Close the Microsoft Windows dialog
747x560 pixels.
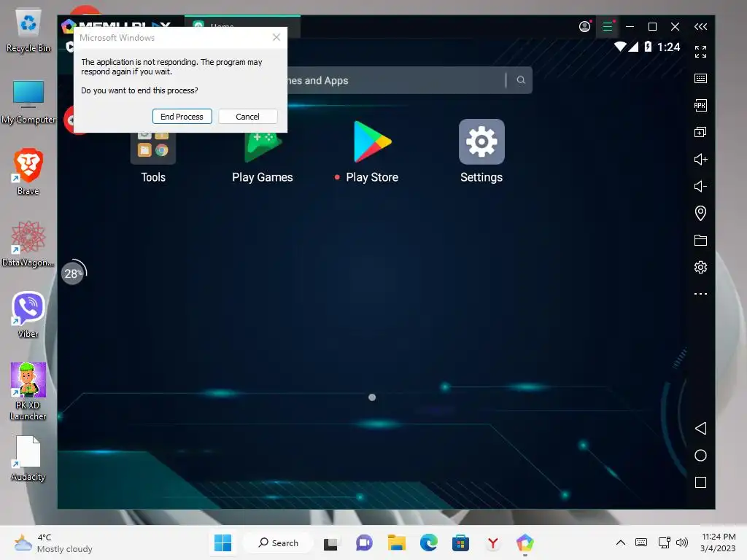click(276, 37)
